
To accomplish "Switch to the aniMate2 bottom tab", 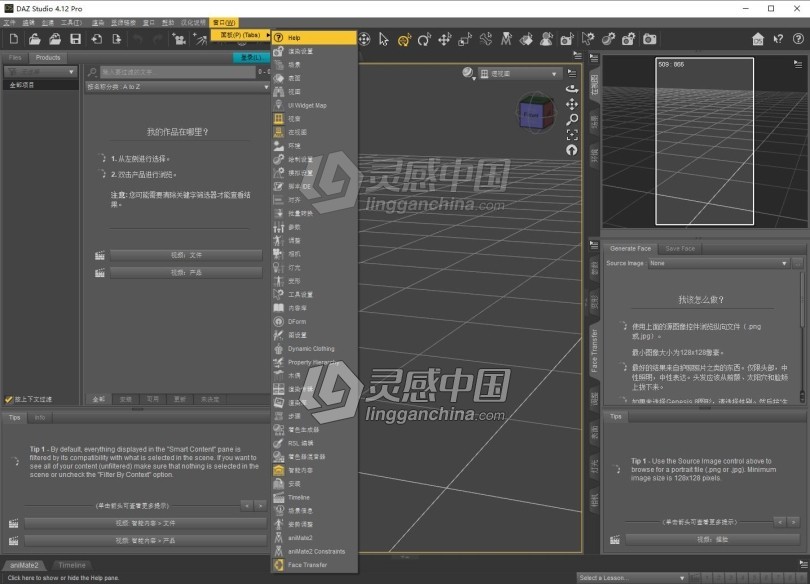I will click(x=24, y=565).
